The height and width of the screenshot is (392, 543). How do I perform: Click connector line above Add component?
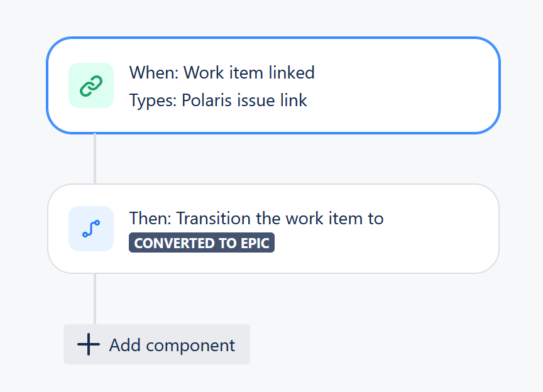pos(95,299)
